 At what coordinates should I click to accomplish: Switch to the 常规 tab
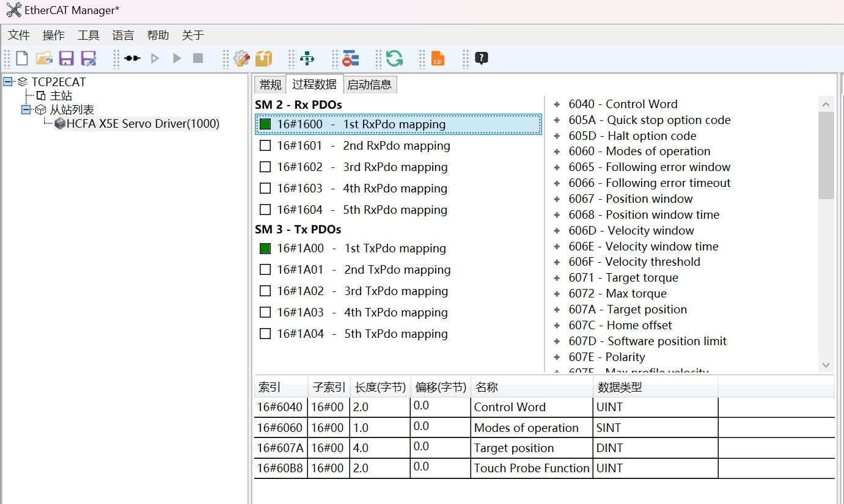click(270, 85)
